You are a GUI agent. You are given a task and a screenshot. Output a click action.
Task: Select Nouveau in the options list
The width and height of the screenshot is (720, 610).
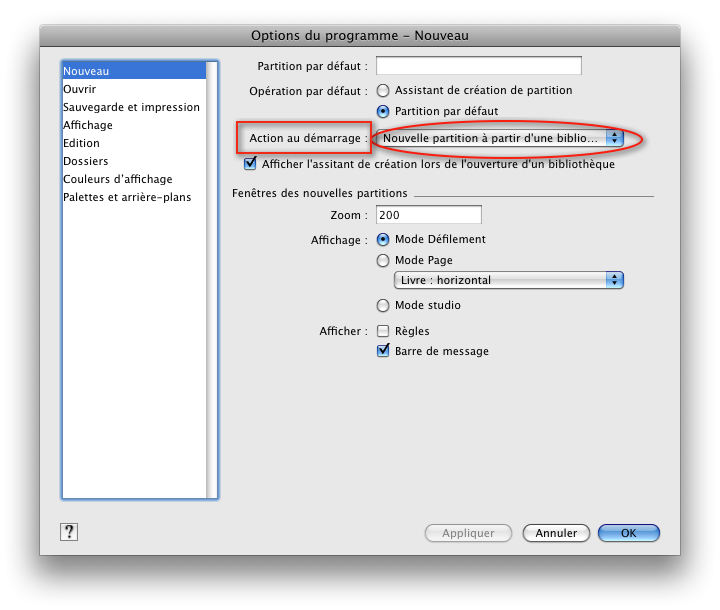[x=86, y=71]
